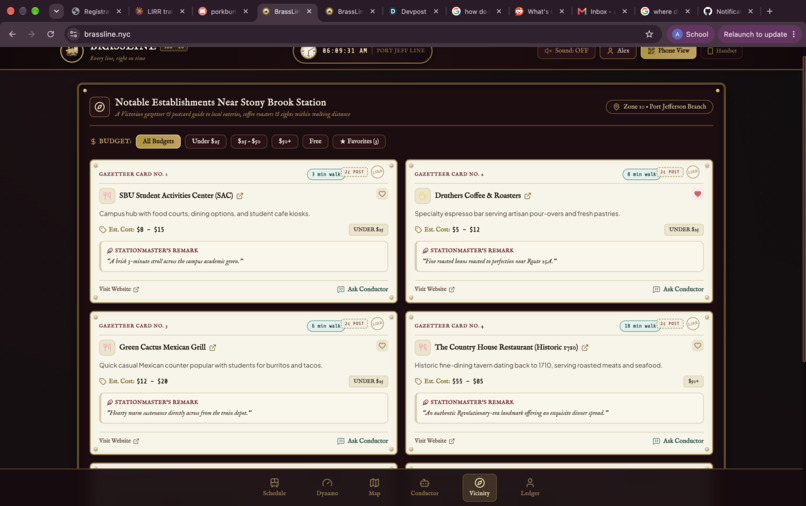Bookmark this page with the star icon
The image size is (806, 506).
(649, 34)
